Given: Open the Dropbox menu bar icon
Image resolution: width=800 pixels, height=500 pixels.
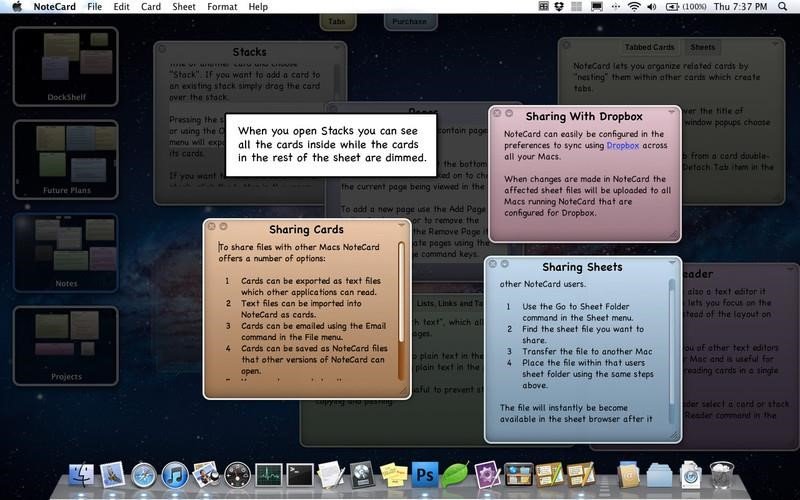Looking at the screenshot, I should [x=559, y=7].
